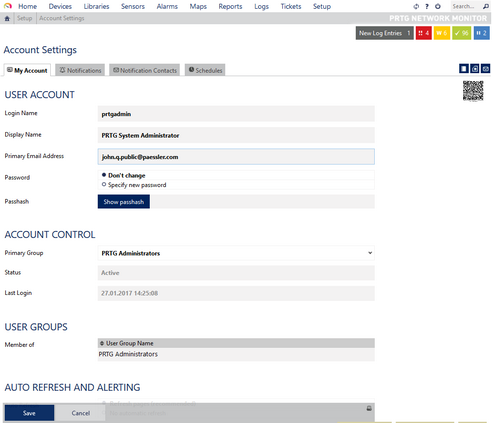The height and width of the screenshot is (423, 492).
Task: Open the Devices menu
Action: pyautogui.click(x=60, y=6)
